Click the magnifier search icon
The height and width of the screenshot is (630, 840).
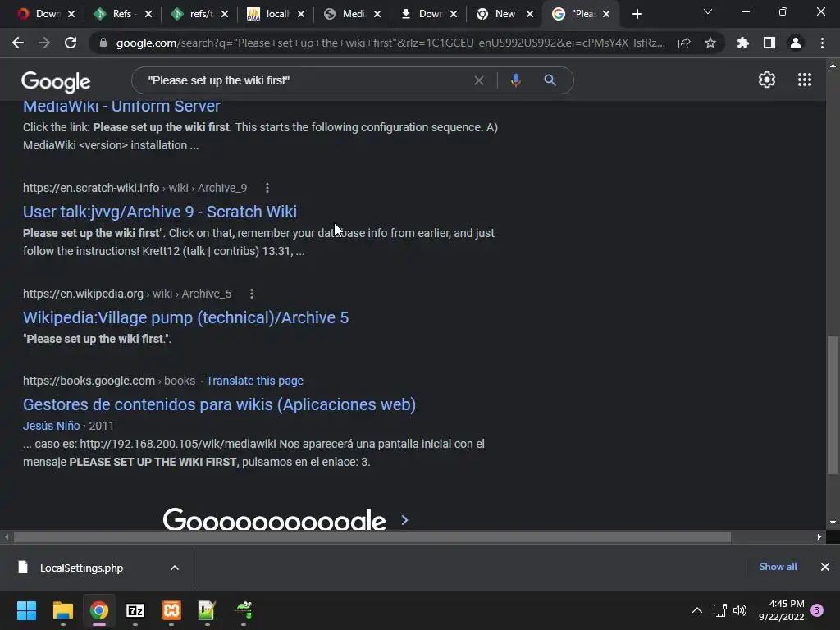550,80
